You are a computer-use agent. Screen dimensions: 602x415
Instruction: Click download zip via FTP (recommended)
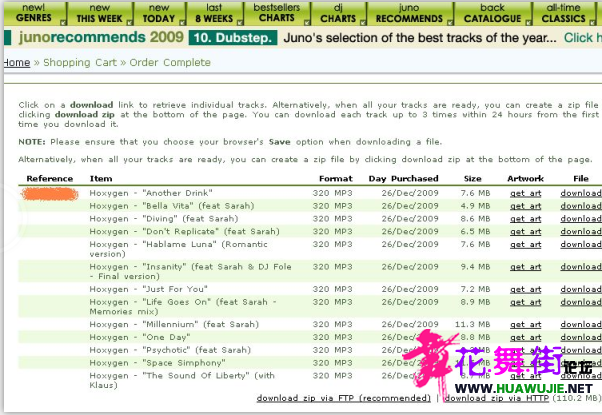click(x=344, y=398)
